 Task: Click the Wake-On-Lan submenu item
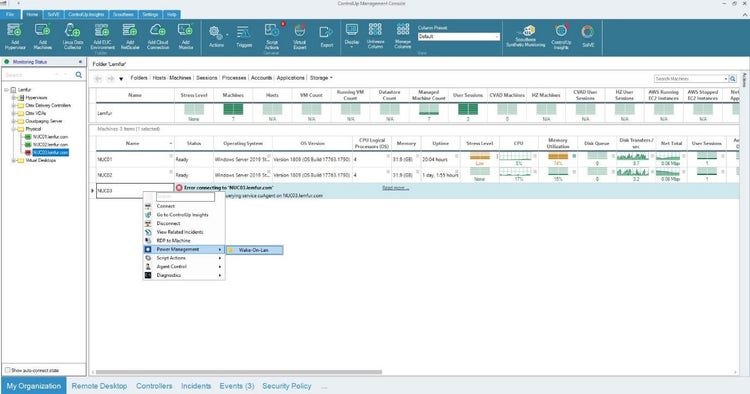point(254,250)
